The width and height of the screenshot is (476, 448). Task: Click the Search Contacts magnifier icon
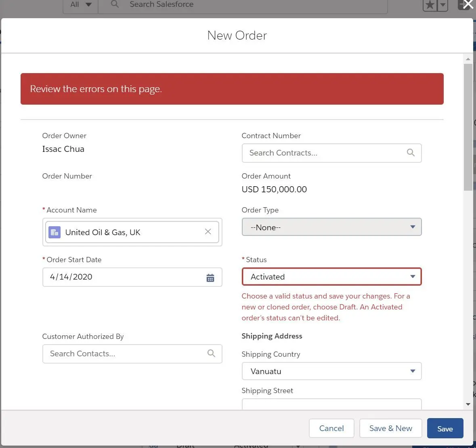[211, 353]
